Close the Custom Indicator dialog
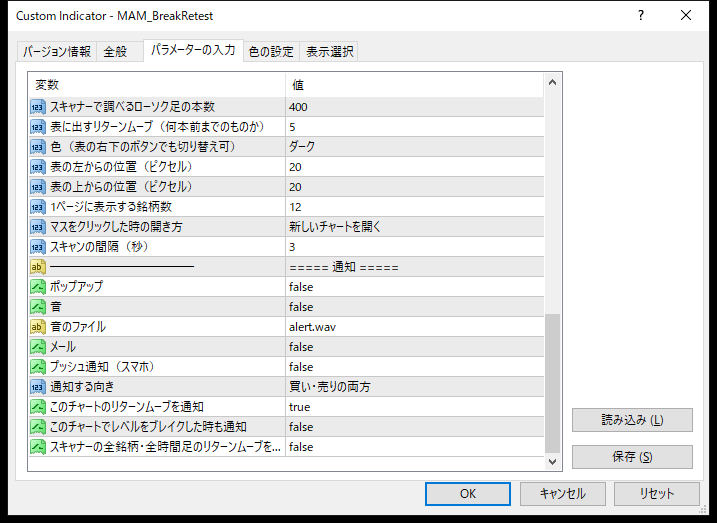717x523 pixels. [686, 16]
